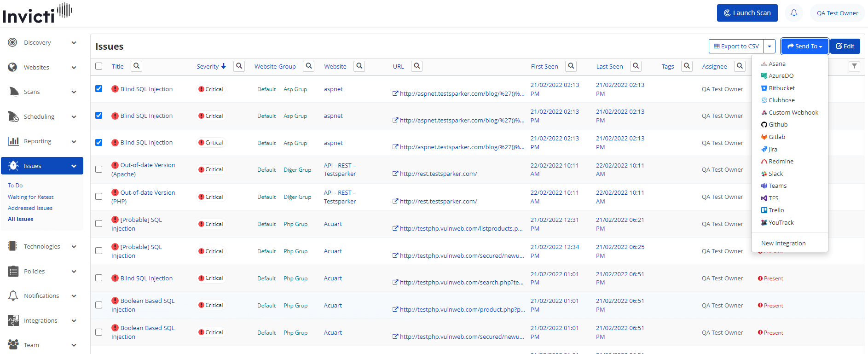Click the search icon beside Title column
This screenshot has width=868, height=354.
pyautogui.click(x=137, y=66)
